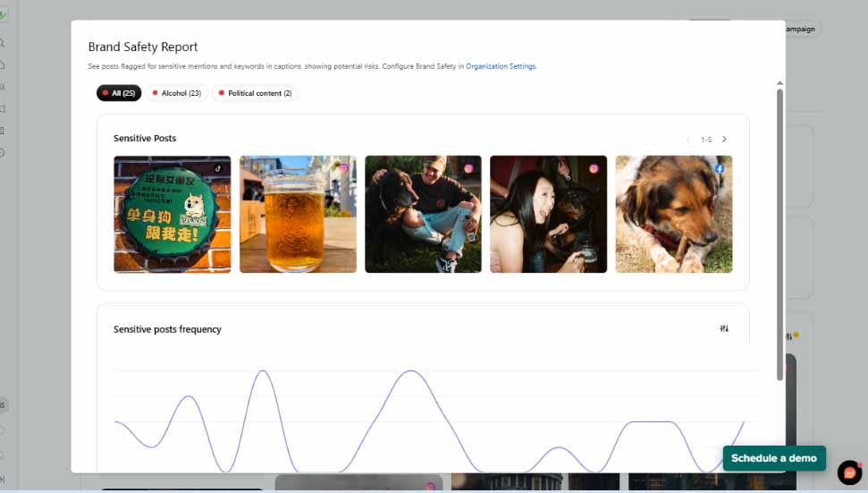
Task: Open the Organization Settings link
Action: point(501,66)
